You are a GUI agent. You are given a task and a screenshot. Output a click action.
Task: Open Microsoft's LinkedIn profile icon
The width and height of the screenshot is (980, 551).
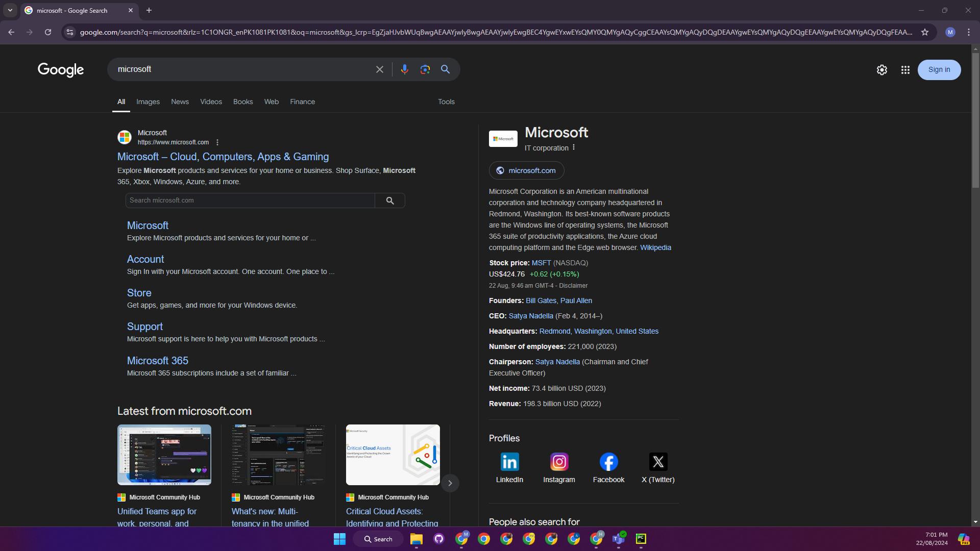pos(509,462)
